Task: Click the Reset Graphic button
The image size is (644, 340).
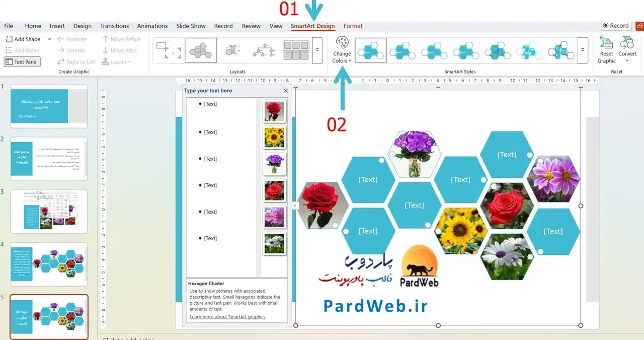Action: pyautogui.click(x=606, y=50)
